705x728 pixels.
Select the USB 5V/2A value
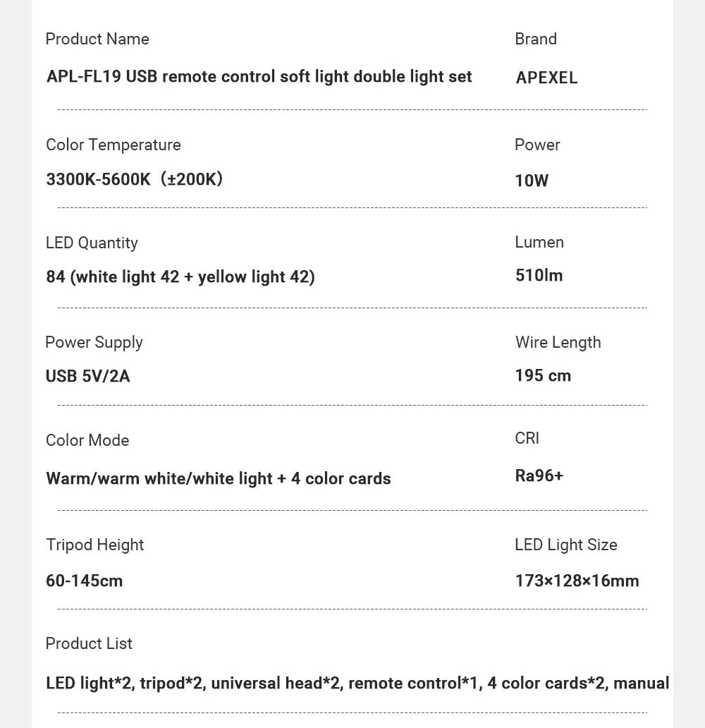87,376
